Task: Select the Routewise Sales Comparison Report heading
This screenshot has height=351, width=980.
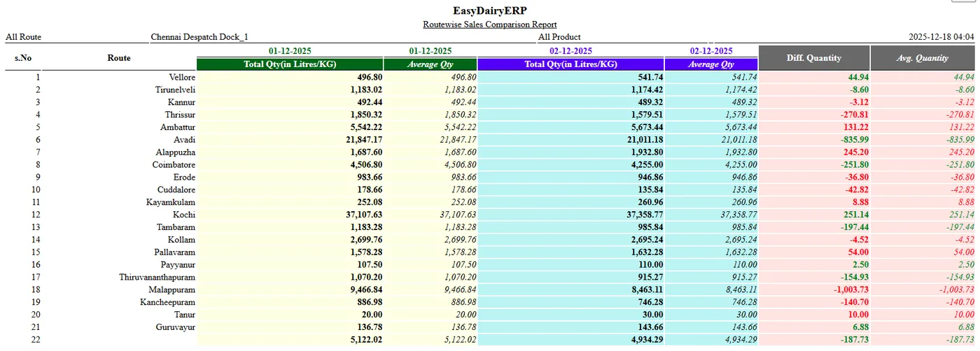Action: pyautogui.click(x=490, y=24)
